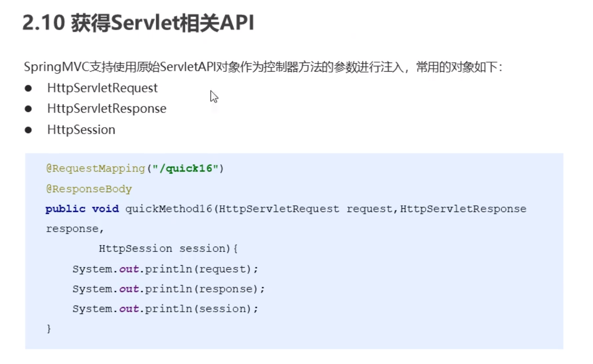
Task: Click the '@ResponseBody' annotation line
Action: click(x=89, y=189)
